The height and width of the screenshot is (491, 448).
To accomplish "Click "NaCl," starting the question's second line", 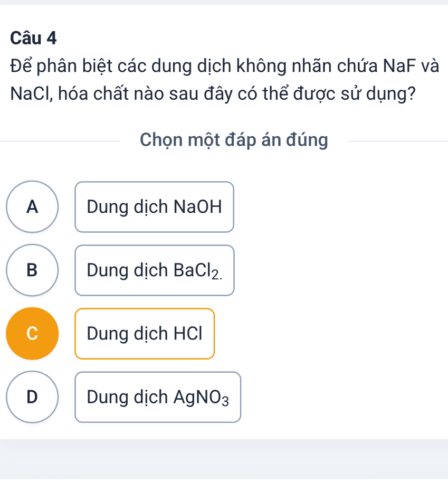I will [31, 95].
